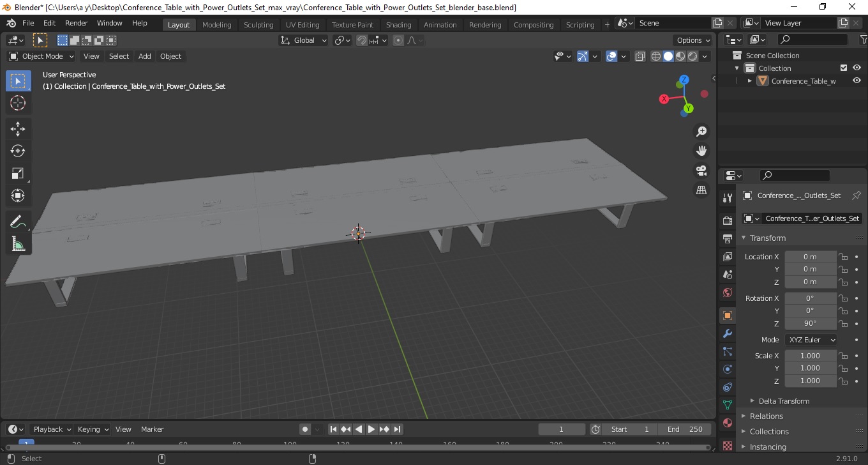
Task: Choose the Rotate tool
Action: point(18,151)
